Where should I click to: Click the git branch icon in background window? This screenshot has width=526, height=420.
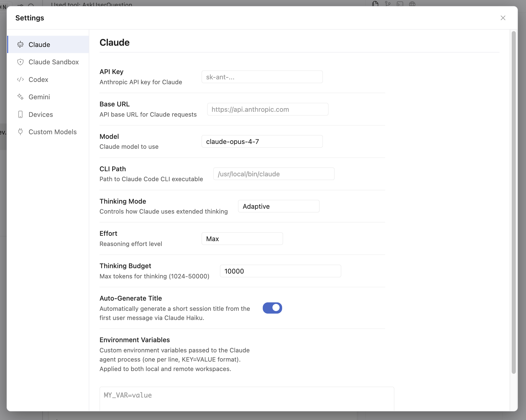(x=388, y=4)
